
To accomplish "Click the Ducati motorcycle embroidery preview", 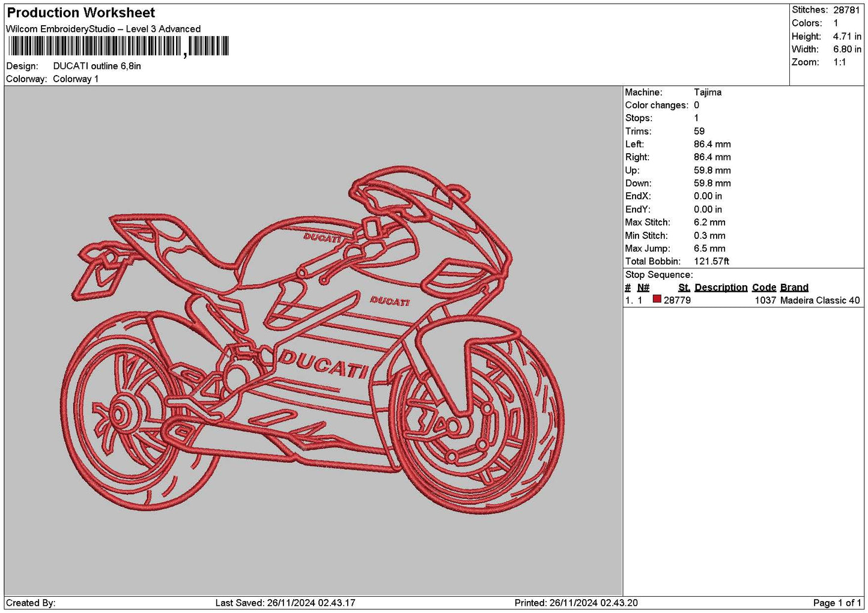I will (x=313, y=340).
